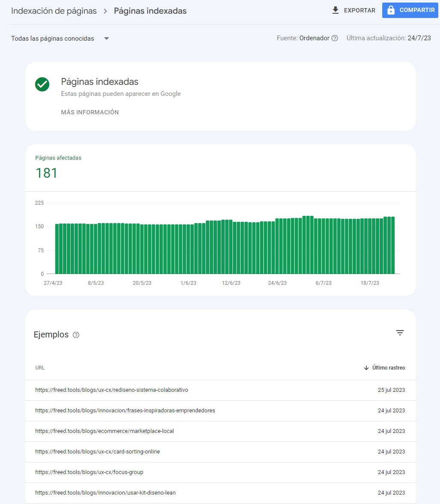Click the EXPORTAR button
This screenshot has width=440, height=504.
click(x=354, y=10)
